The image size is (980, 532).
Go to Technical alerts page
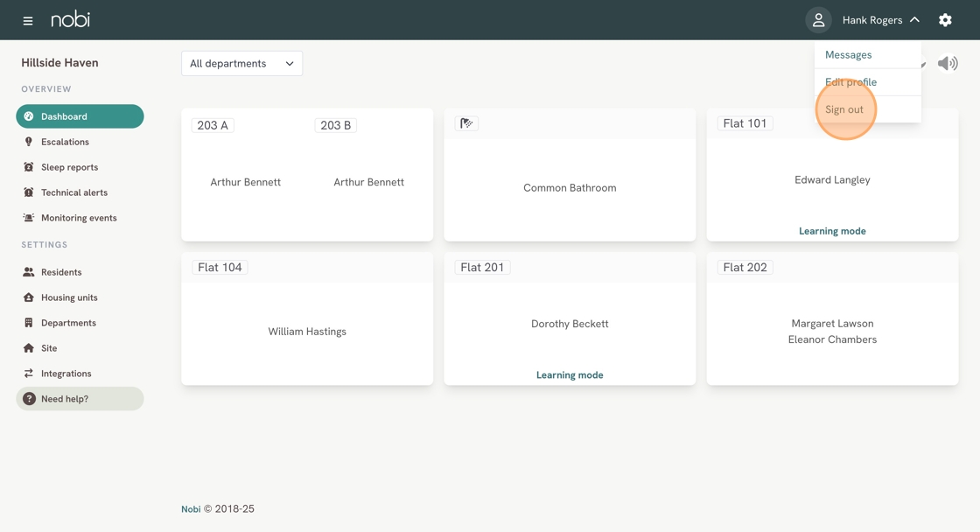(74, 192)
